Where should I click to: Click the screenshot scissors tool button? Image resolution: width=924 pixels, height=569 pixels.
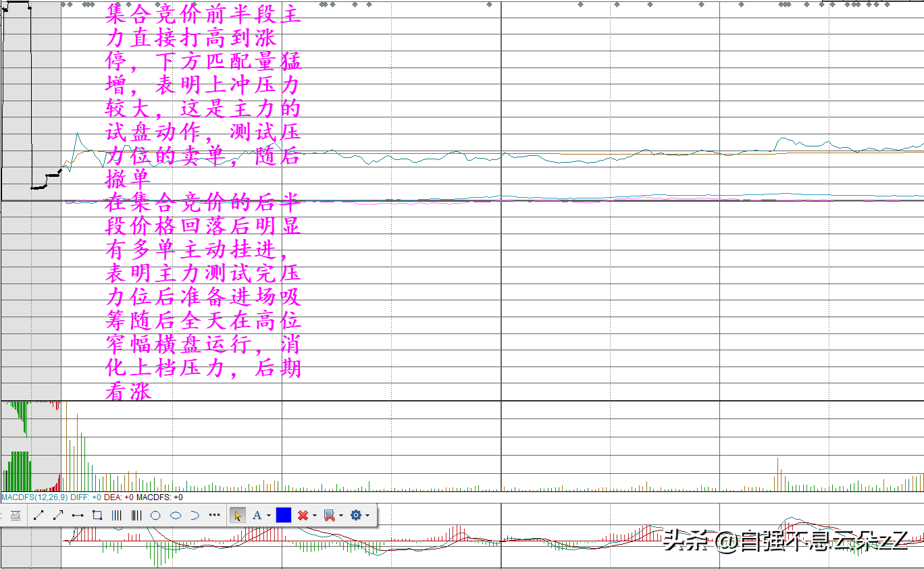[x=329, y=515]
